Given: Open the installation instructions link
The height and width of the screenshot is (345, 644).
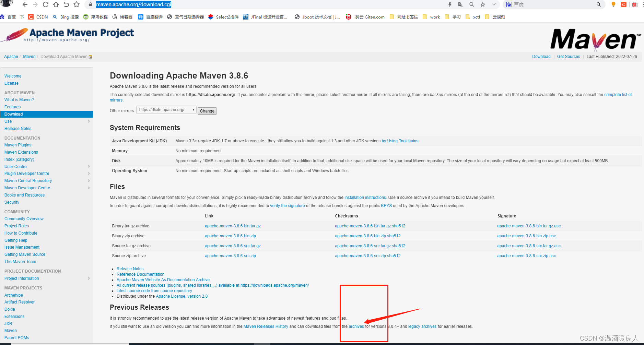Looking at the screenshot, I should pos(365,198).
